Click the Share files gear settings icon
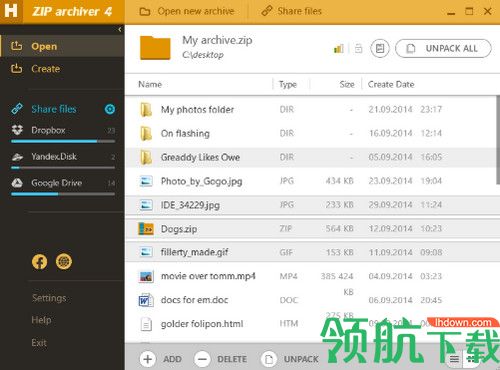 pos(110,109)
